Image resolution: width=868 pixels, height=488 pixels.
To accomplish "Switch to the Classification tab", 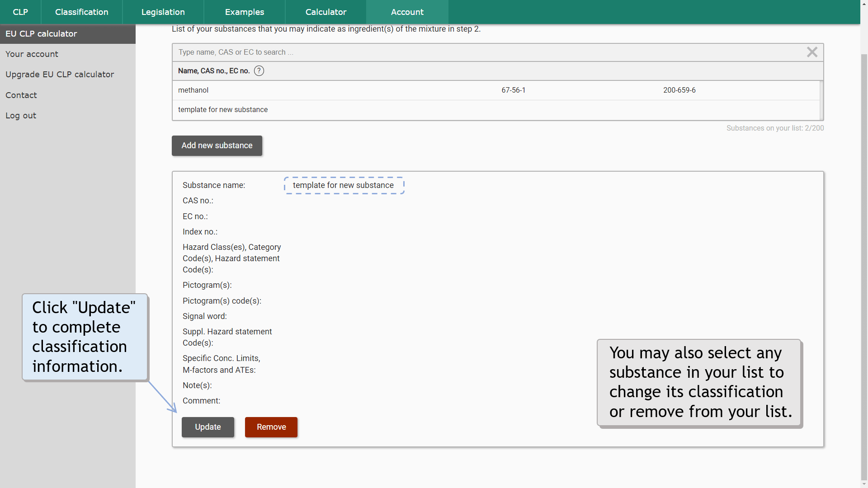I will click(82, 12).
